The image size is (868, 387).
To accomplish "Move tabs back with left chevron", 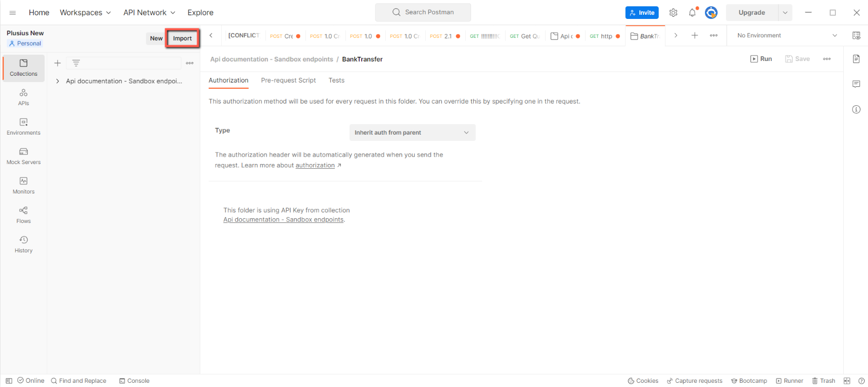I will click(211, 35).
